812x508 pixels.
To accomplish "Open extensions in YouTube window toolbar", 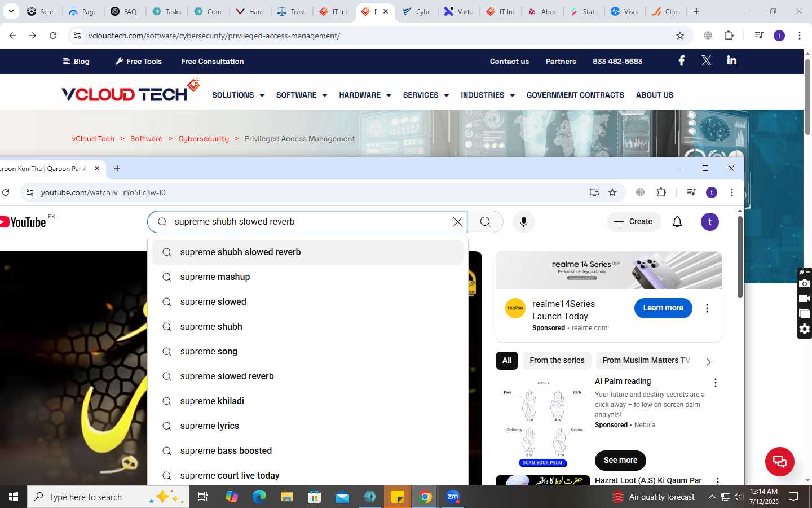I will 661,192.
